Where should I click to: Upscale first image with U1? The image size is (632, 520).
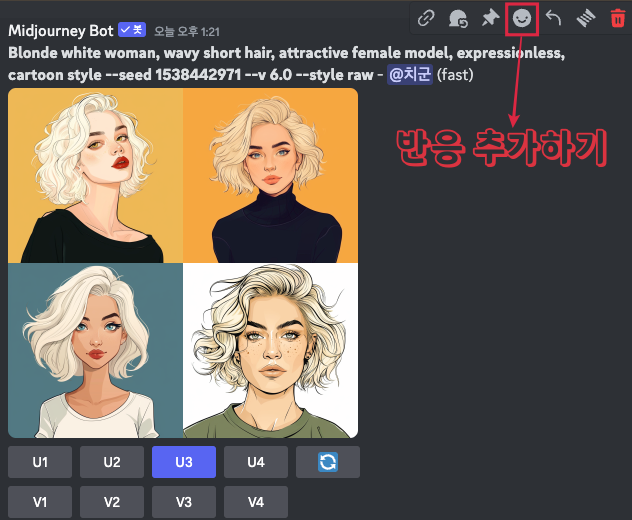click(x=40, y=462)
